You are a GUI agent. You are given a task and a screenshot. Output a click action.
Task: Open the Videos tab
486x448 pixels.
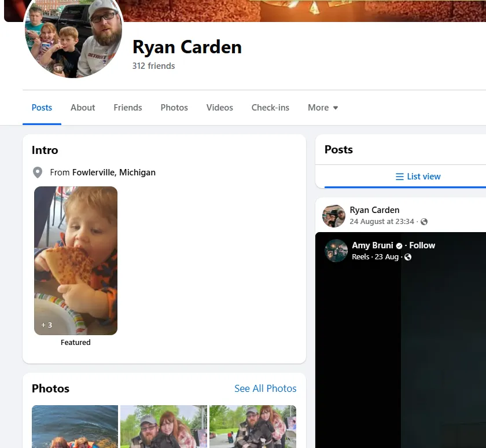[x=219, y=108]
